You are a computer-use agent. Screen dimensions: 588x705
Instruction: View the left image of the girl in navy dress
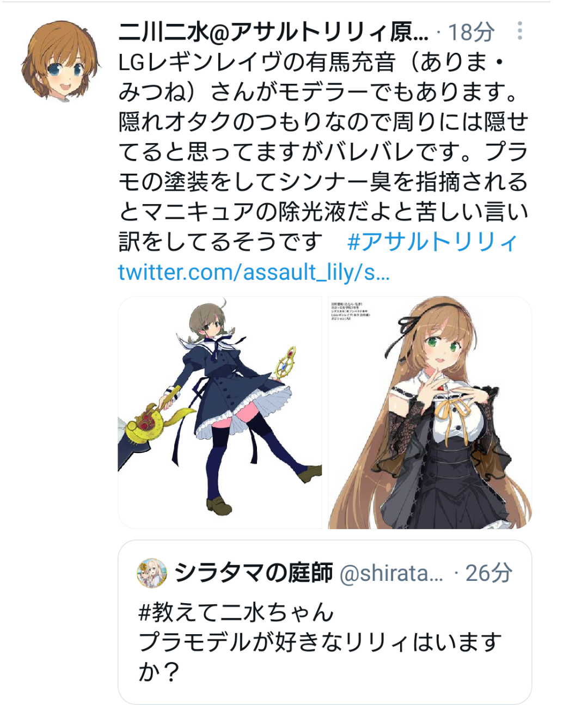coord(220,412)
